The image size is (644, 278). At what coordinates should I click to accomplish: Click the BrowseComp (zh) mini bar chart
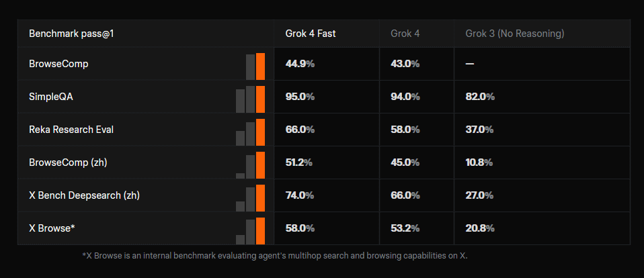[x=251, y=165]
